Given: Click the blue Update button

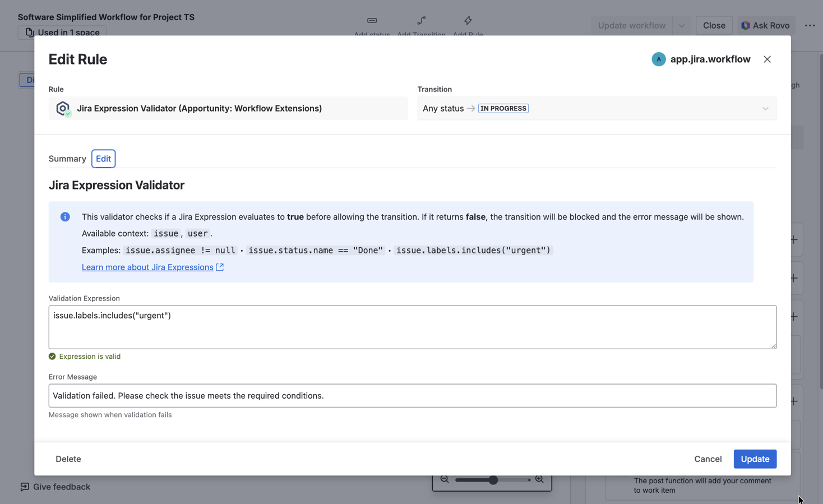Looking at the screenshot, I should [755, 459].
